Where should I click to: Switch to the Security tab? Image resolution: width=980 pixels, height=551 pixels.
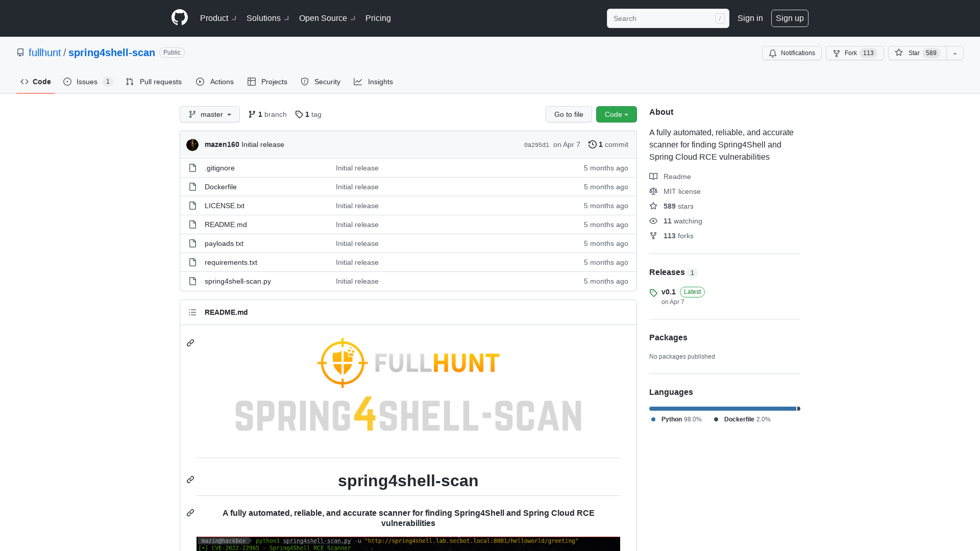321,82
